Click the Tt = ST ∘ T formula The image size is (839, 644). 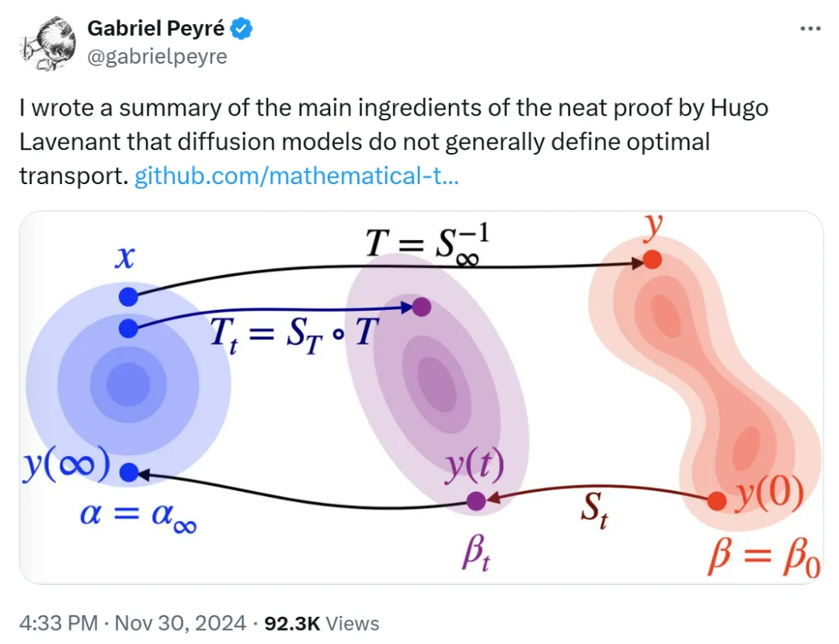coord(294,335)
